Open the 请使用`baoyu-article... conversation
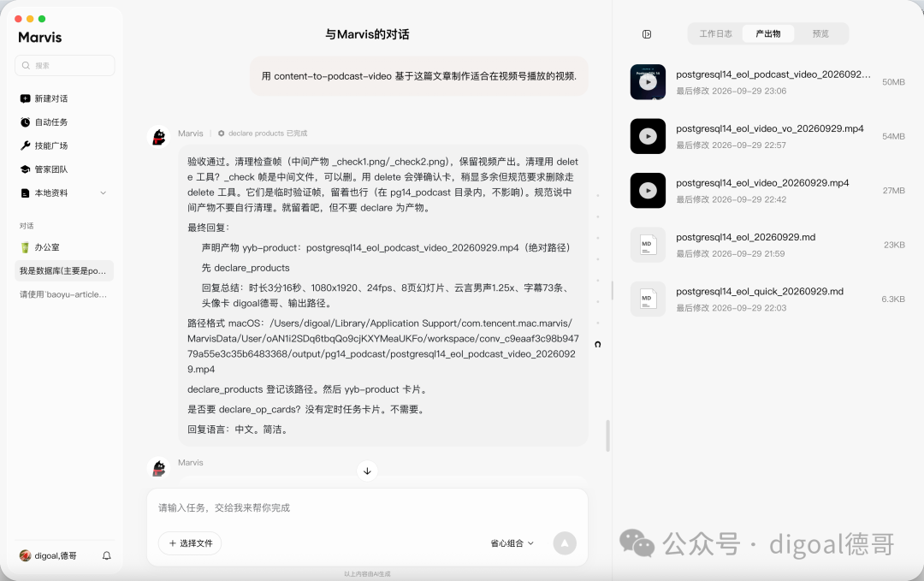Image resolution: width=924 pixels, height=581 pixels. click(x=63, y=294)
